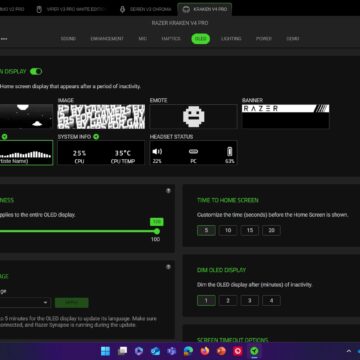Set time to home screen to 10

(x=228, y=230)
